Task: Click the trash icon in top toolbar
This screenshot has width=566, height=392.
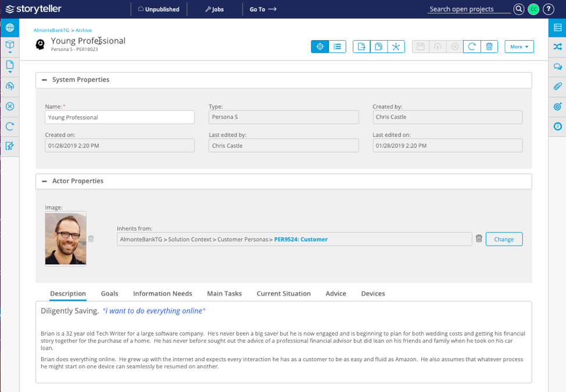Action: pyautogui.click(x=489, y=46)
